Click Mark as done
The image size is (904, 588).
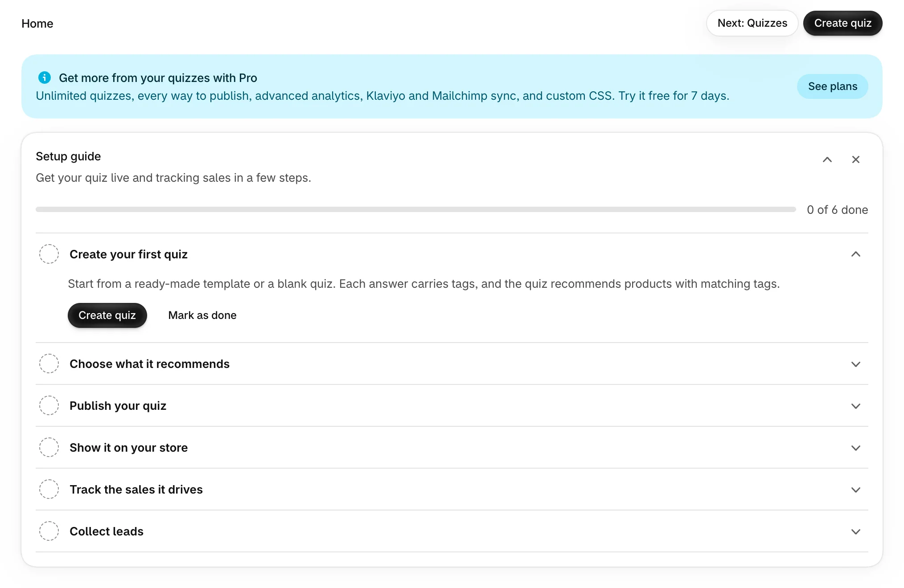coord(202,315)
